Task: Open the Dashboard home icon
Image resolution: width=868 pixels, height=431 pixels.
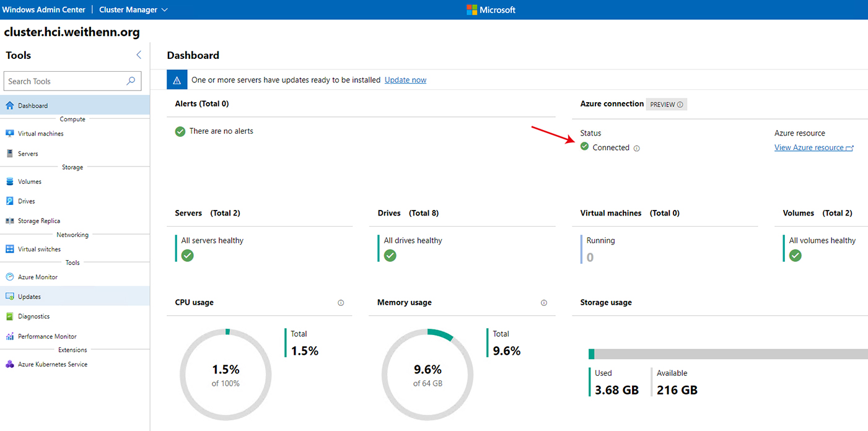Action: tap(9, 106)
